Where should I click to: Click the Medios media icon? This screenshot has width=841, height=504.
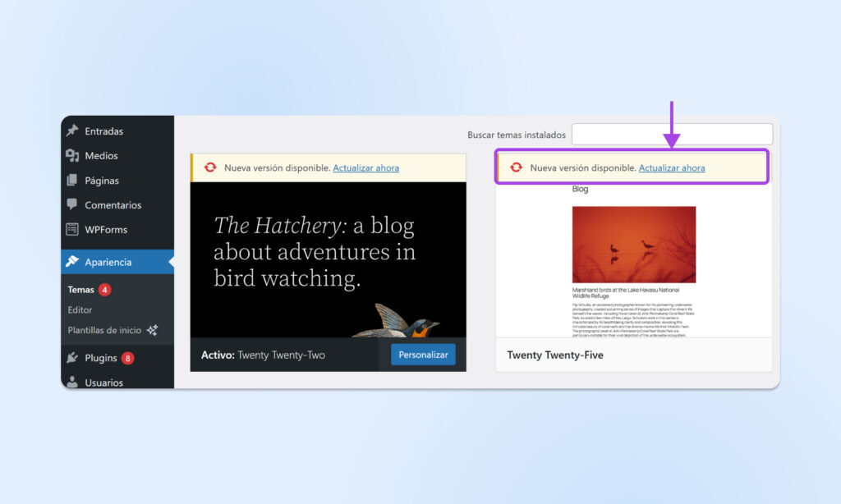coord(72,155)
